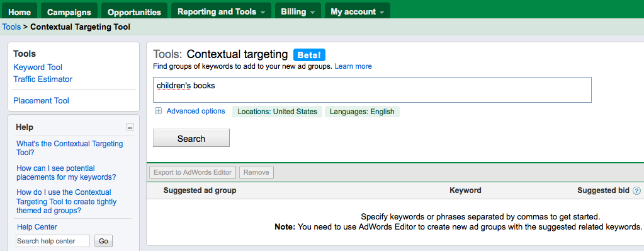
Task: Open "How can I see potential placements" link
Action: [66, 173]
